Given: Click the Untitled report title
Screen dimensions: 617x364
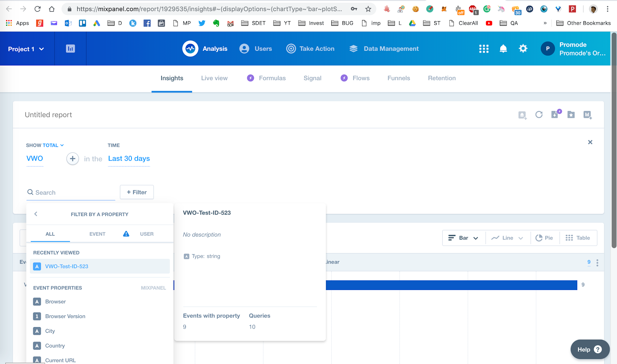Looking at the screenshot, I should click(x=48, y=115).
